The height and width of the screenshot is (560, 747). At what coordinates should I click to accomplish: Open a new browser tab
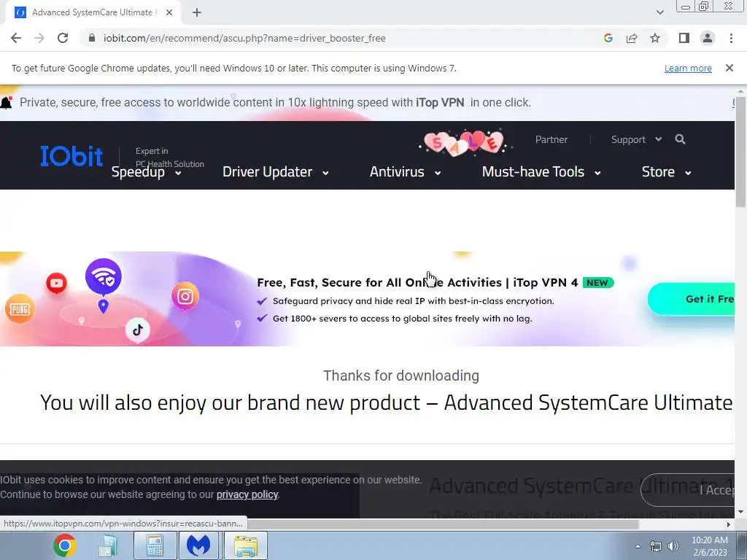[x=197, y=12]
